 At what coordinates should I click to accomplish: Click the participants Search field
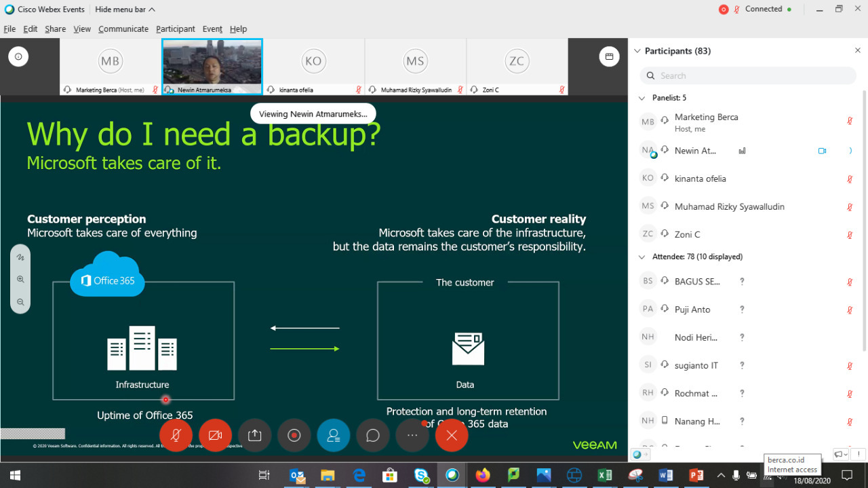tap(748, 75)
